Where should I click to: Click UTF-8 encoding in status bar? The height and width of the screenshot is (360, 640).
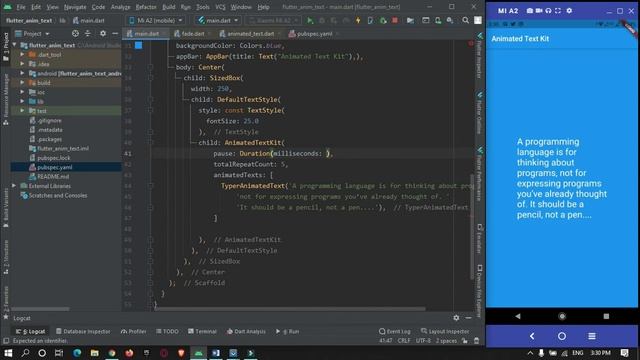coord(423,340)
